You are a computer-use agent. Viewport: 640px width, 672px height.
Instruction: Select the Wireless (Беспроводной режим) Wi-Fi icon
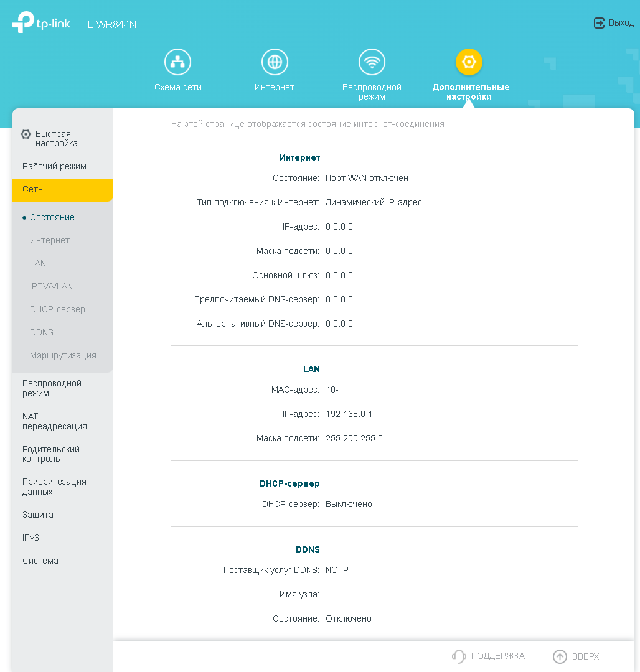[x=372, y=62]
